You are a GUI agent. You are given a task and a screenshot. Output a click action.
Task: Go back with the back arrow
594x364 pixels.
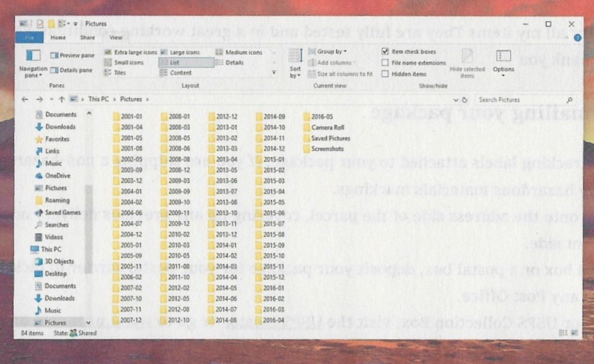(x=25, y=99)
